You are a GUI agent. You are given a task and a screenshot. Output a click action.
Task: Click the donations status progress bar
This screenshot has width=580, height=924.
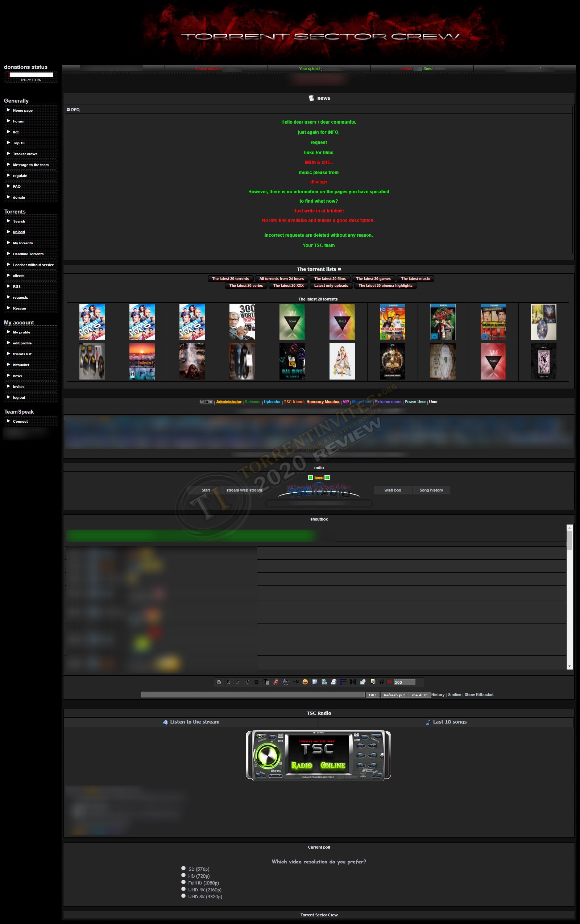(31, 75)
